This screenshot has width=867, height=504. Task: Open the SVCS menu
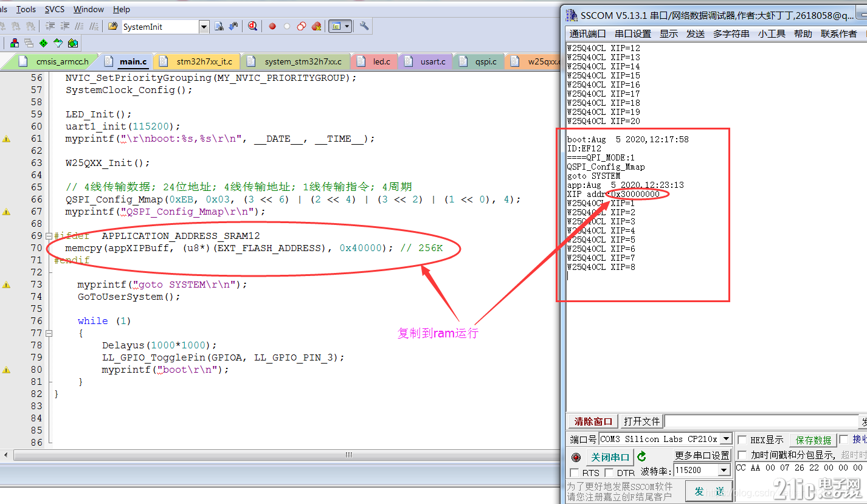55,9
